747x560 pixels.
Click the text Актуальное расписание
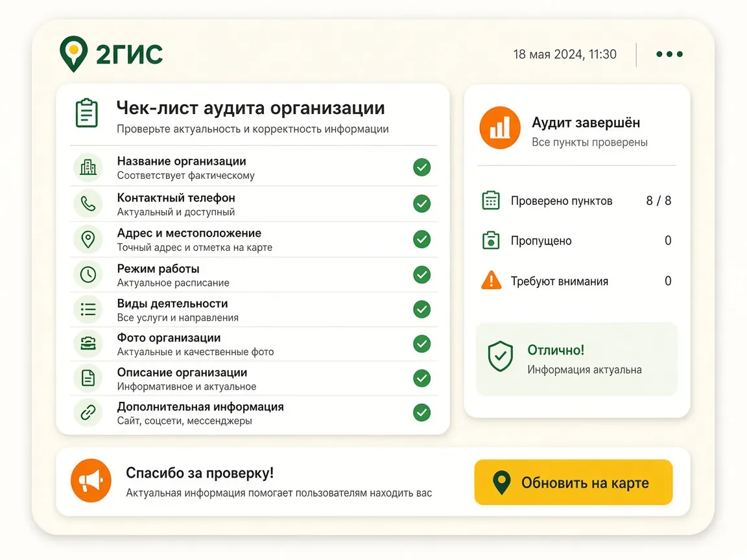point(173,283)
